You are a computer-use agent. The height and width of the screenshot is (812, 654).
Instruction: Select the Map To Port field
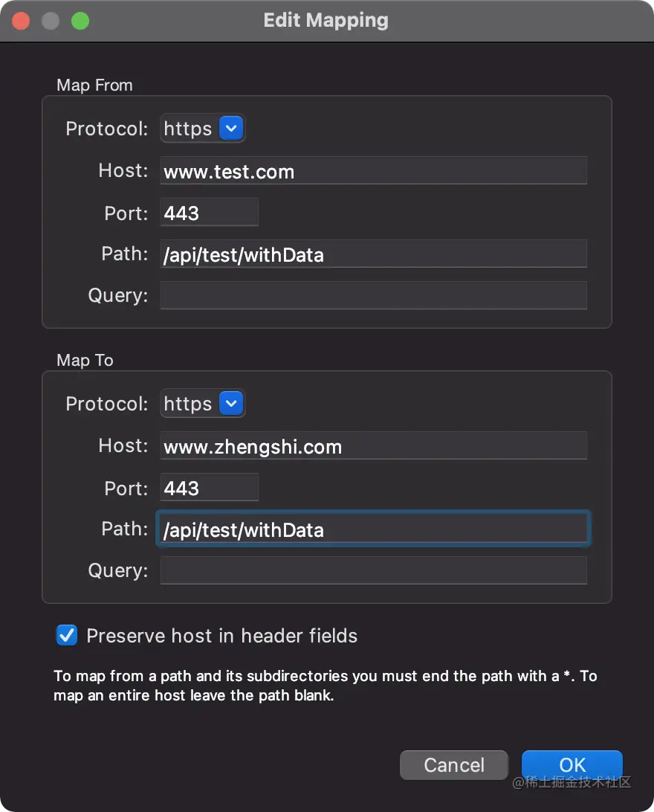(209, 487)
